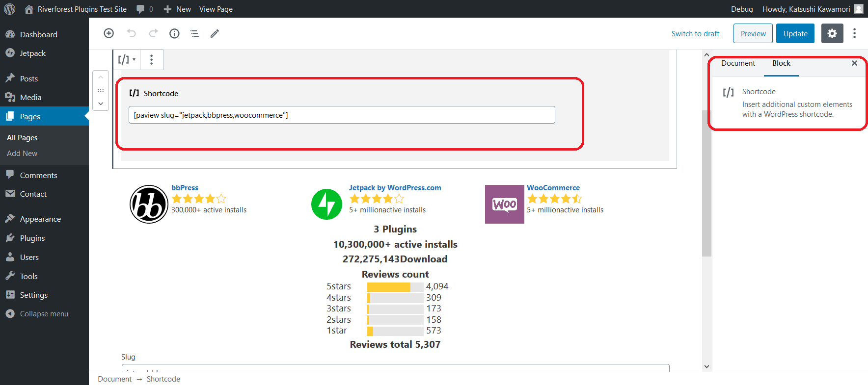Image resolution: width=868 pixels, height=385 pixels.
Task: Open the content structure info icon
Action: [174, 33]
